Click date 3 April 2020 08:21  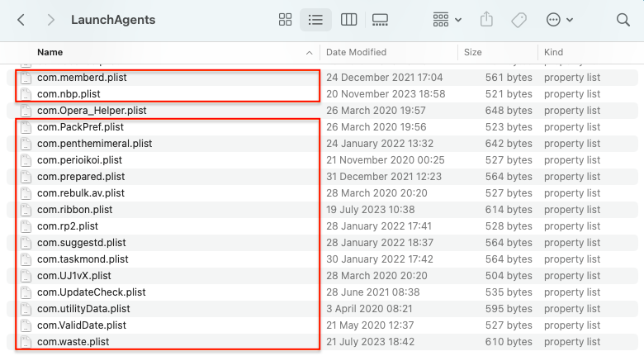tap(369, 308)
